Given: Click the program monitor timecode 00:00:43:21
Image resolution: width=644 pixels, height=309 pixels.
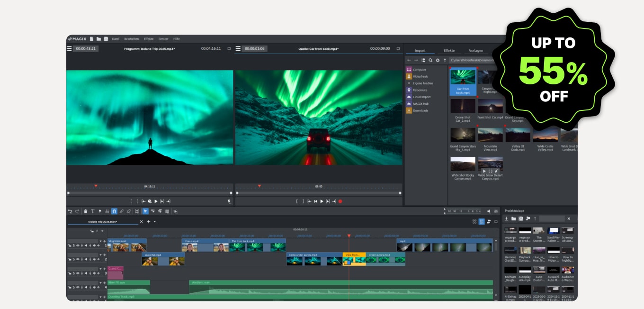Looking at the screenshot, I should coord(86,48).
